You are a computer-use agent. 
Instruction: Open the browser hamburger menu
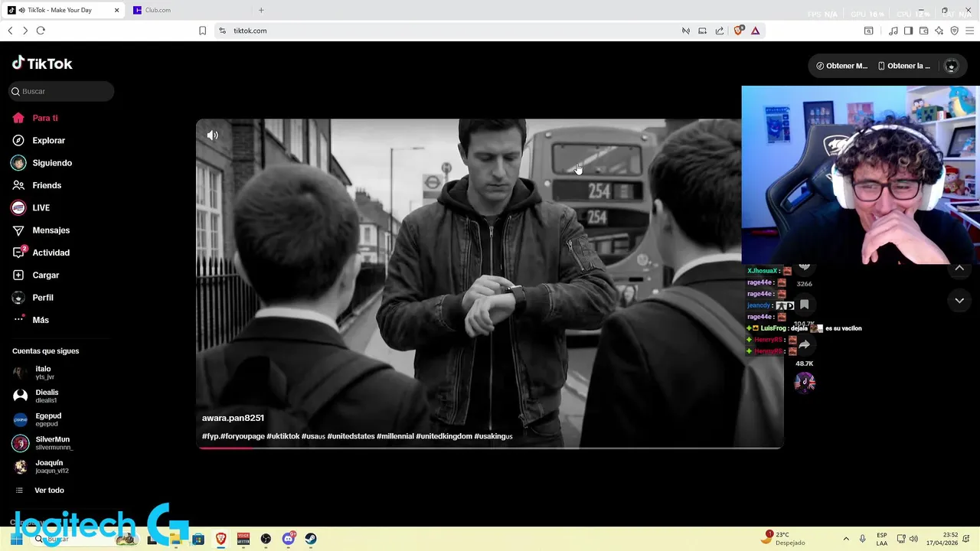coord(970,31)
